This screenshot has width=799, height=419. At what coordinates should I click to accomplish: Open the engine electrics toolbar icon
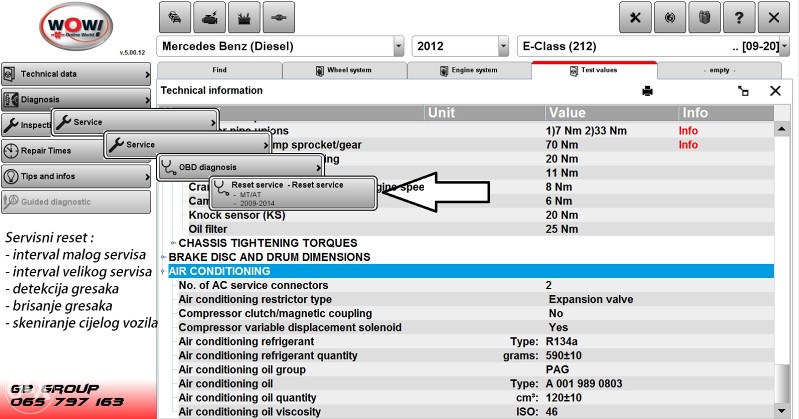pyautogui.click(x=210, y=18)
